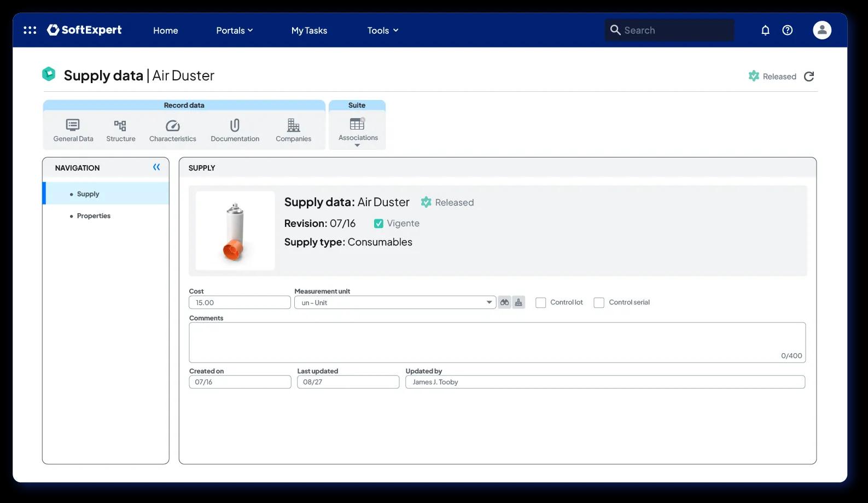Click the Created on field 07/16
Screen dimensions: 868x503
pyautogui.click(x=240, y=382)
